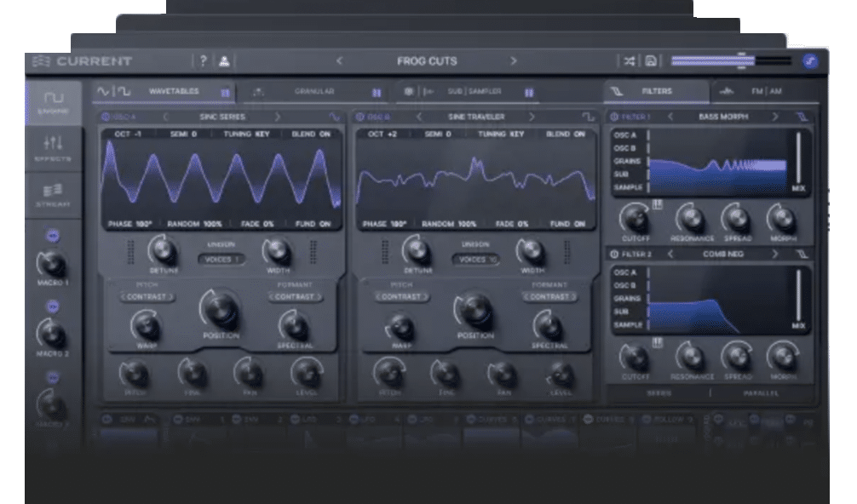Open the help question mark icon
Image resolution: width=857 pixels, height=504 pixels.
[204, 61]
